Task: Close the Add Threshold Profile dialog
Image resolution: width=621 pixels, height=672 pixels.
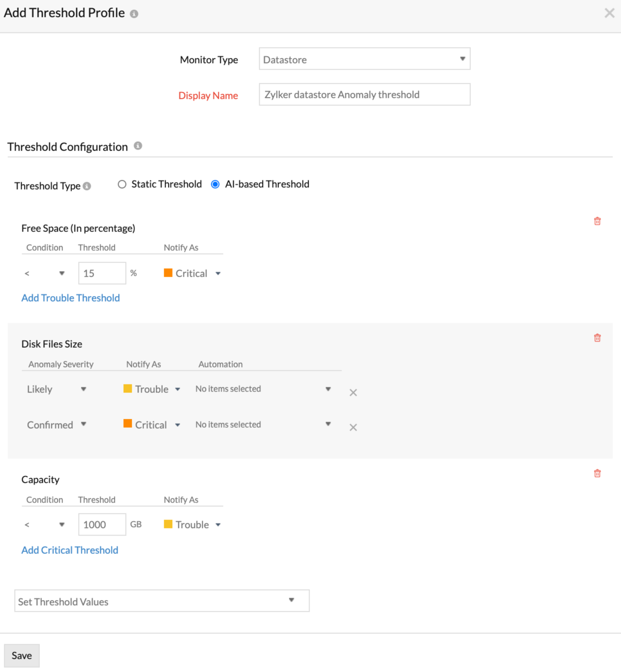Action: click(x=609, y=13)
